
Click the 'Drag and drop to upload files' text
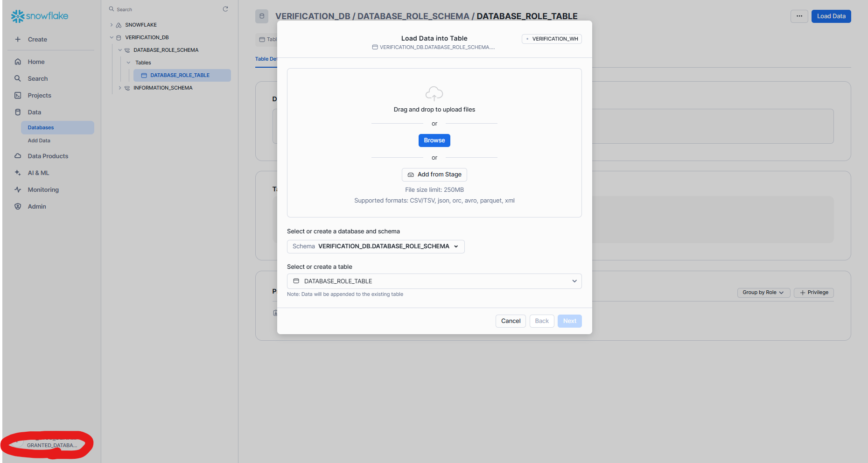[x=434, y=110]
